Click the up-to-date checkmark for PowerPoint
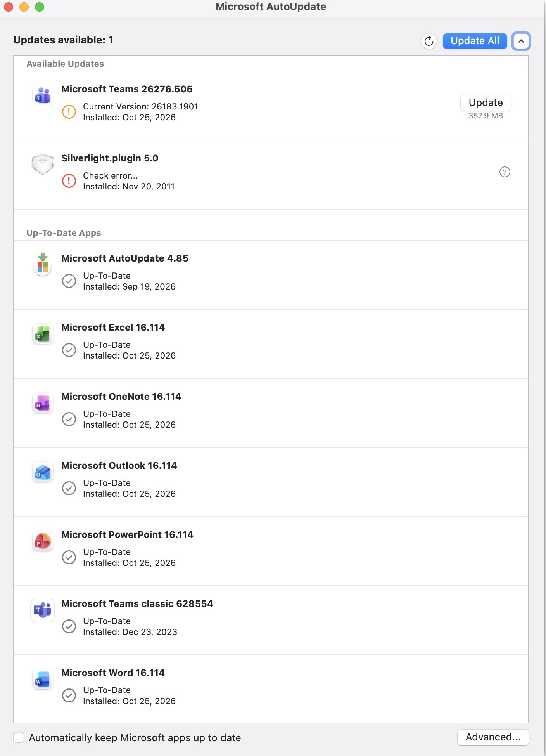Screen dimensions: 546x756 pyautogui.click(x=69, y=557)
